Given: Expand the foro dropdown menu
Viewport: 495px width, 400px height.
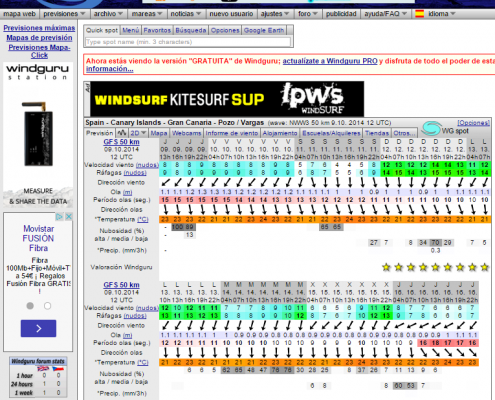Looking at the screenshot, I should (x=308, y=14).
